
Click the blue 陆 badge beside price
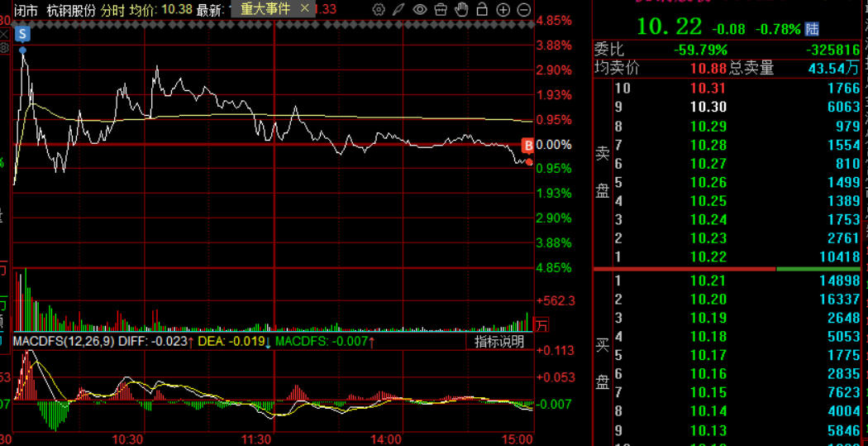tap(812, 29)
